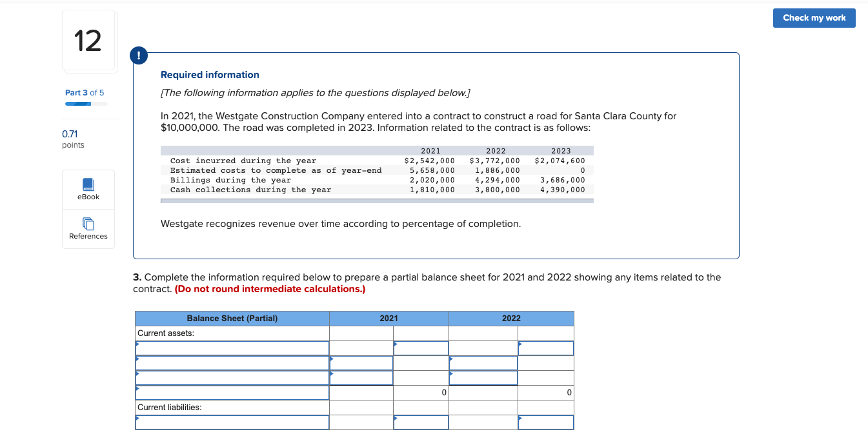Click the billings value 3,686,000
The width and height of the screenshot is (868, 434).
click(x=563, y=180)
